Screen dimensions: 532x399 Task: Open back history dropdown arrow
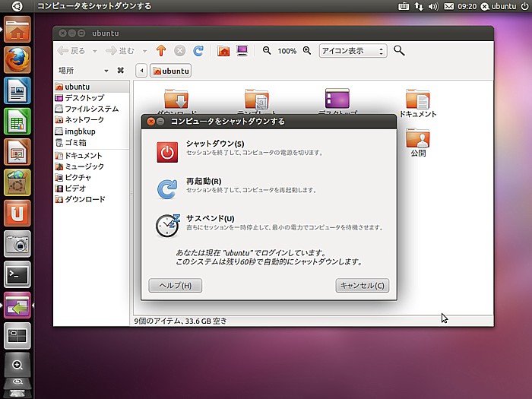95,51
